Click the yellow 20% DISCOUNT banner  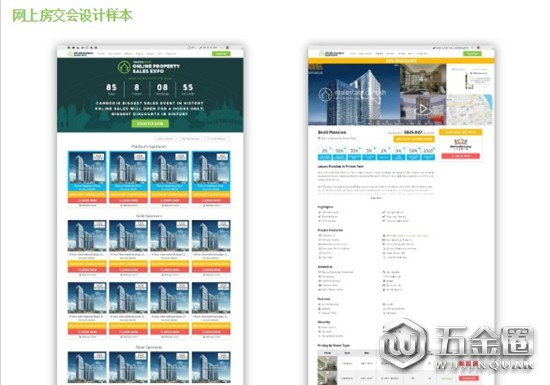coord(401,61)
